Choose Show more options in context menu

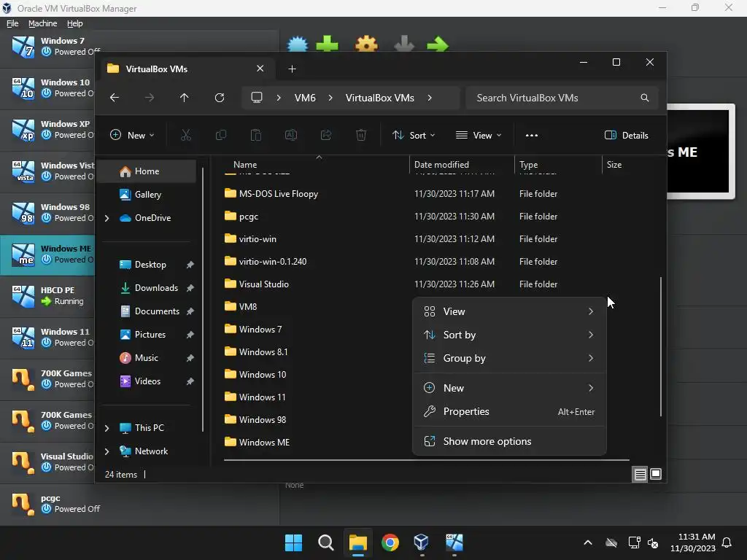tap(508, 441)
